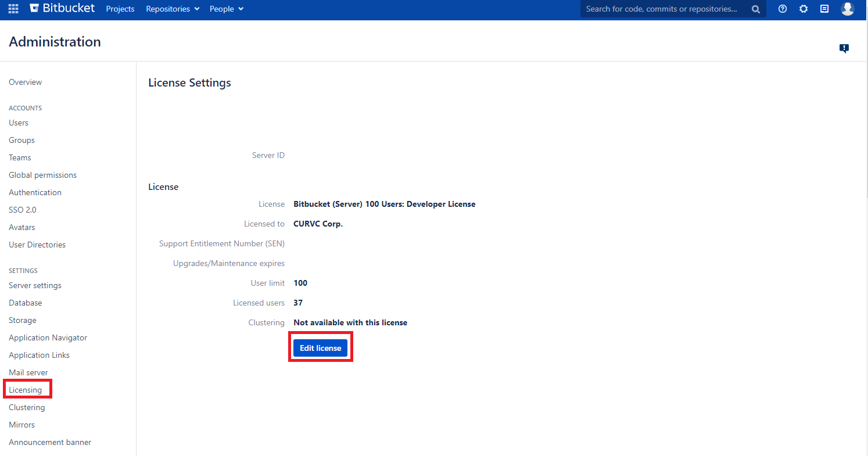Click the CURVC Corp. licensee text
868x456 pixels.
(318, 224)
